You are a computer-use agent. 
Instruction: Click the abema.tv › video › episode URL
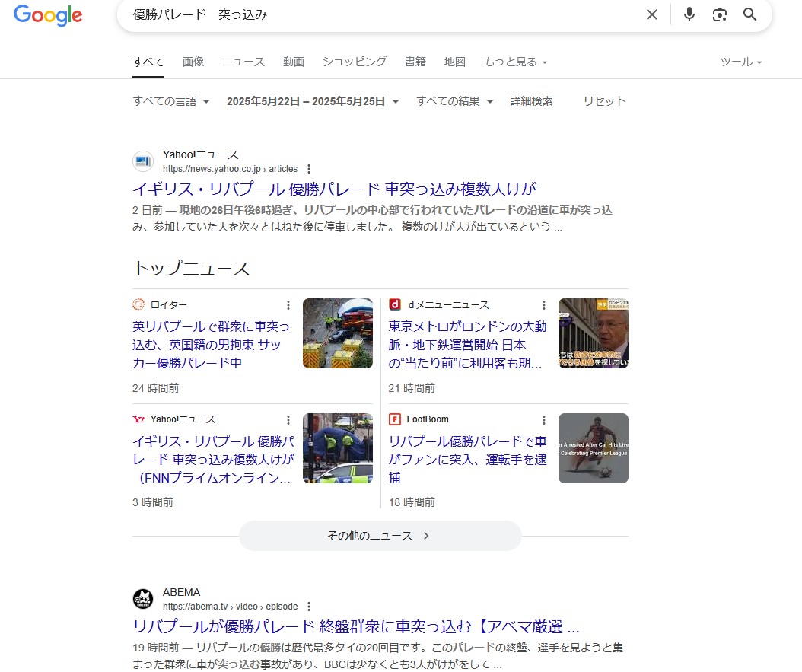coord(230,607)
